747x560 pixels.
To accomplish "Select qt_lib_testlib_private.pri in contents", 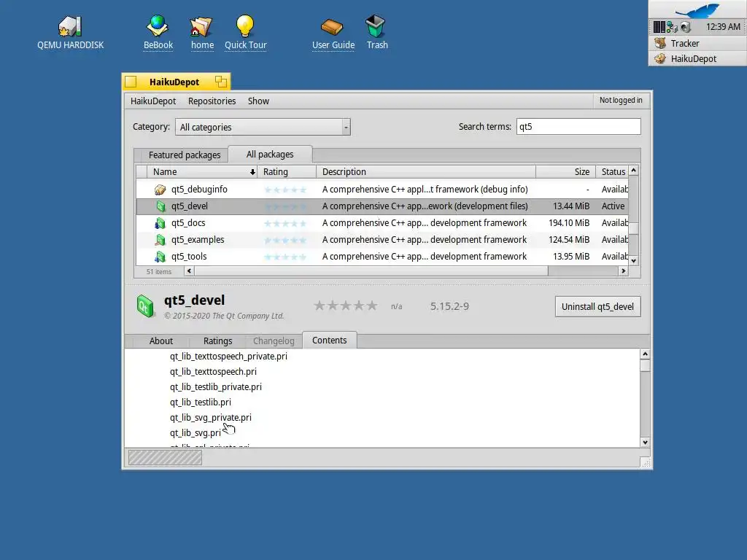I will click(216, 386).
